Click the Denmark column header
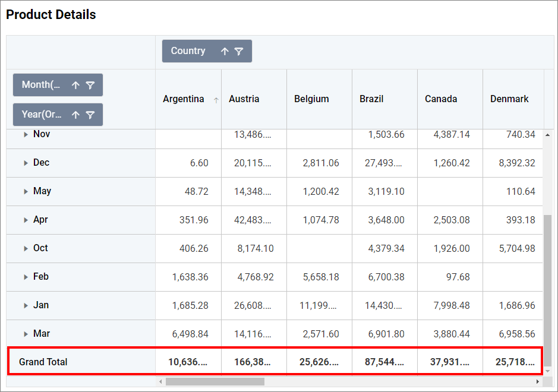 (509, 99)
